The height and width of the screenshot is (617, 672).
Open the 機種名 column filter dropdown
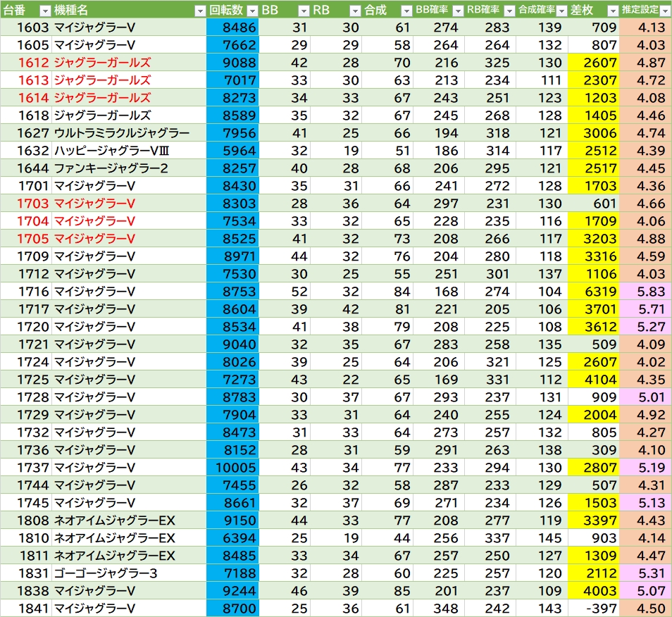200,11
